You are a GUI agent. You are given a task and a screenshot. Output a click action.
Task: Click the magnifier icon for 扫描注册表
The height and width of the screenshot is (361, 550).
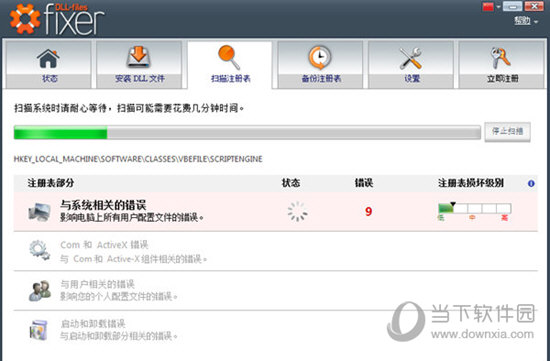click(229, 57)
